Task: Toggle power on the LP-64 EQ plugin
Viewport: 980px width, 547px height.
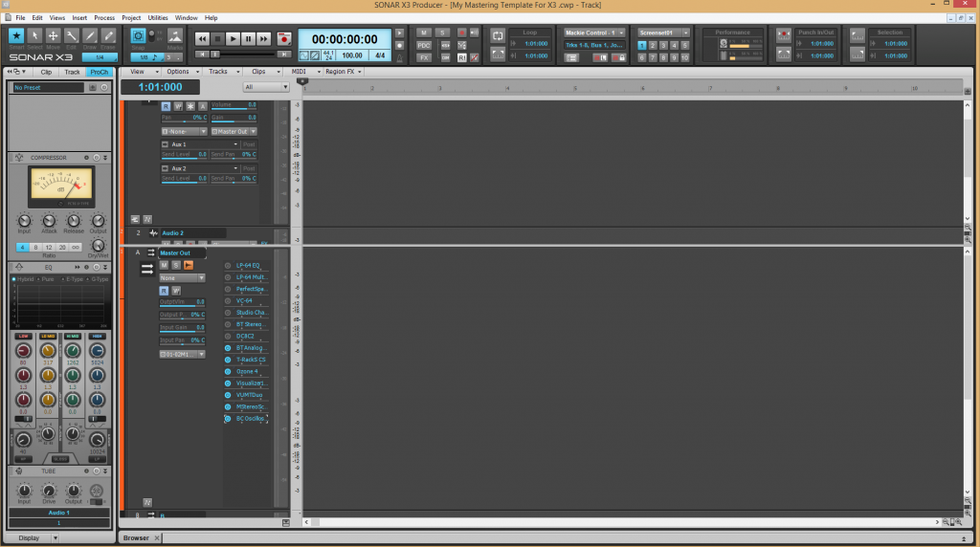Action: [228, 265]
